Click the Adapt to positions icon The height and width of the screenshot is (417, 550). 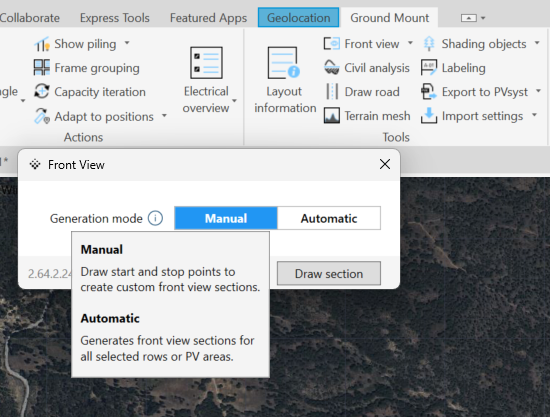42,116
